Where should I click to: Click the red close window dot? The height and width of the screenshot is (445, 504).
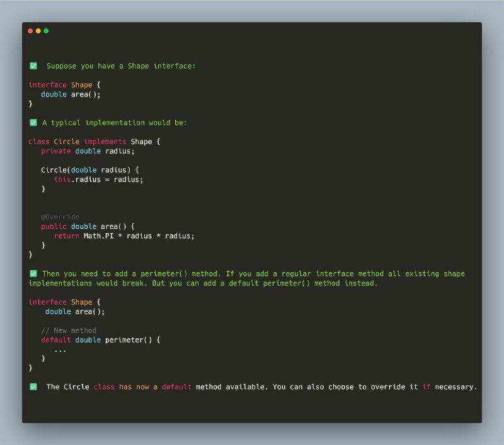(30, 31)
